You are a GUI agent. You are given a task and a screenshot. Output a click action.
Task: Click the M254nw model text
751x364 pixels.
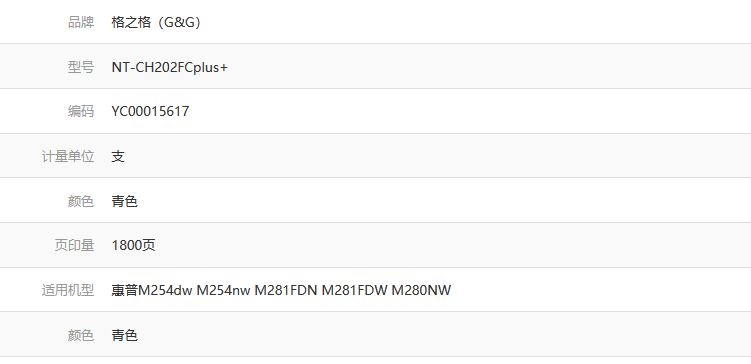[x=223, y=290]
